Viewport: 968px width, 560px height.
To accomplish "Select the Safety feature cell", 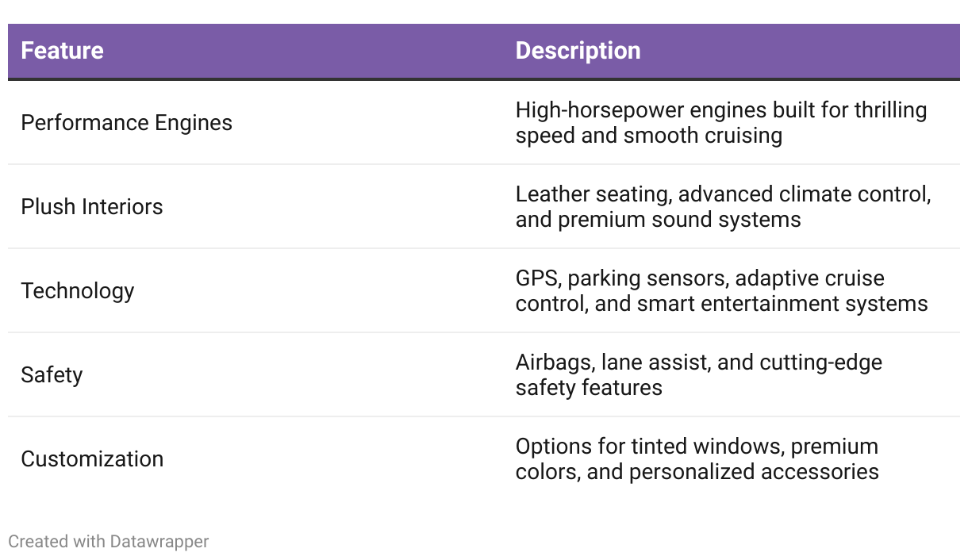I will 52,375.
